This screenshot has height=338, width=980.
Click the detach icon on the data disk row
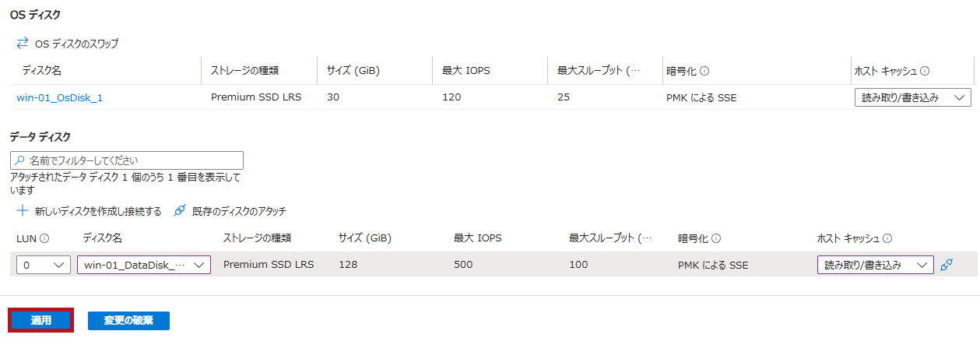947,265
